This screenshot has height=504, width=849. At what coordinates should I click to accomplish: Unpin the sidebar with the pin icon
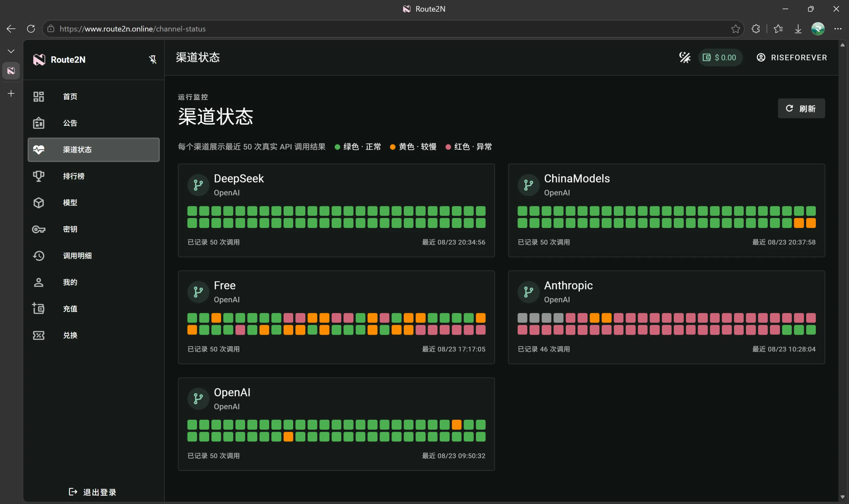(153, 59)
